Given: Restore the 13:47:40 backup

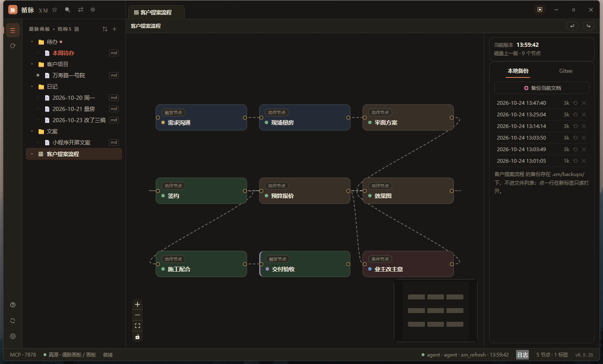Looking at the screenshot, I should (575, 103).
